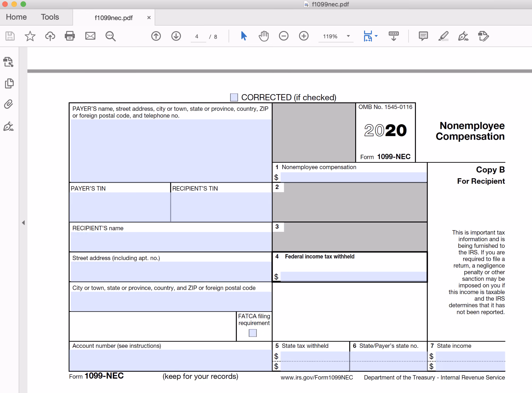Screen dimensions: 532x393
Task: Expand the left navigation pane arrow
Action: point(23,223)
